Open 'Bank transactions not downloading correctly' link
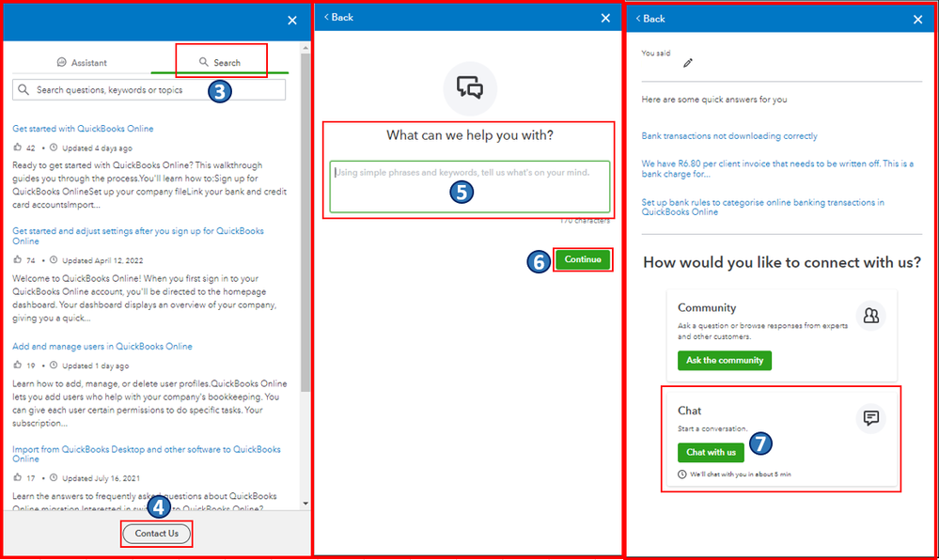939x560 pixels. [x=729, y=136]
